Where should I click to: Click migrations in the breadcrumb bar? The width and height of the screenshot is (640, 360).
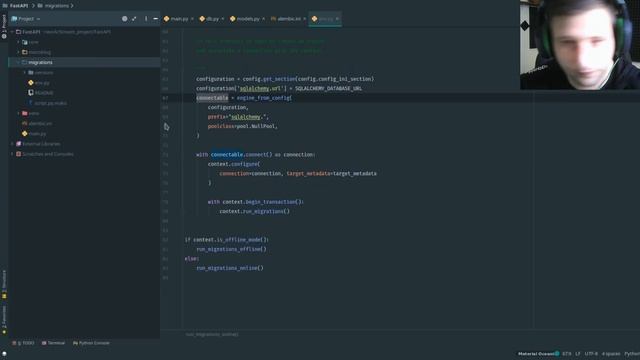click(56, 6)
